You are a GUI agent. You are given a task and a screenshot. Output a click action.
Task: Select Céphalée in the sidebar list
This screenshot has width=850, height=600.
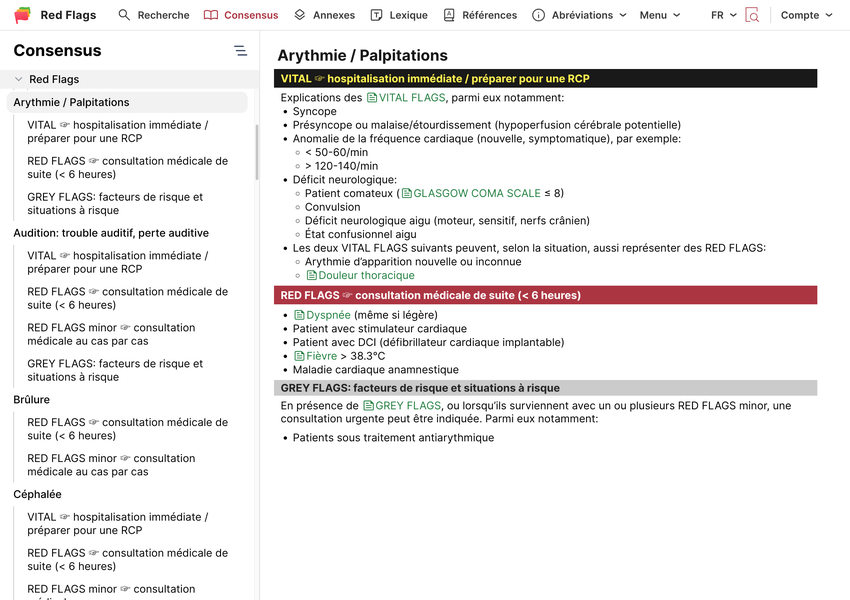(x=37, y=494)
